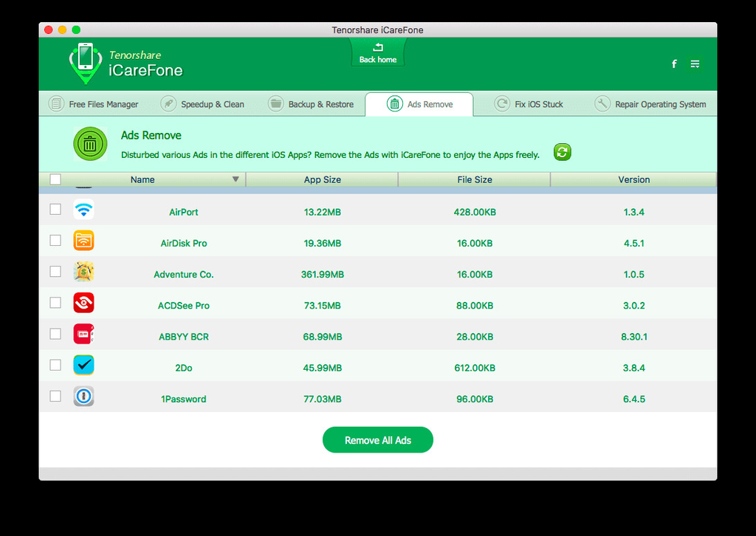
Task: Select the Ads Remove tab
Action: coord(419,104)
